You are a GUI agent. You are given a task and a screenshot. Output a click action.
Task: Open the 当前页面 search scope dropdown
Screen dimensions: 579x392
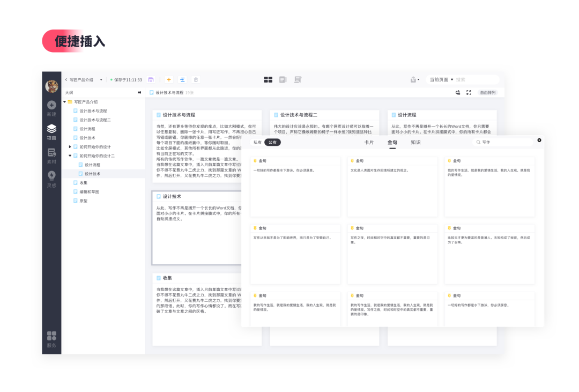(441, 79)
